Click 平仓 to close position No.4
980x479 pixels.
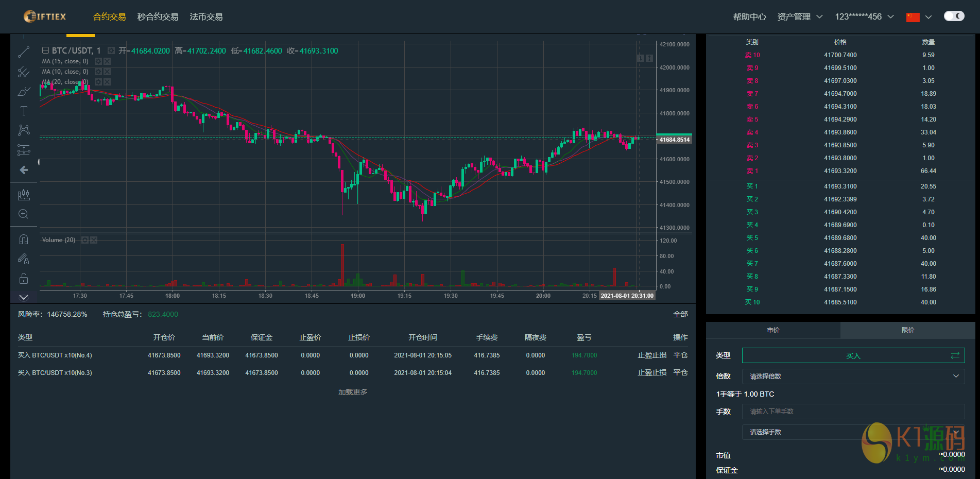(680, 355)
